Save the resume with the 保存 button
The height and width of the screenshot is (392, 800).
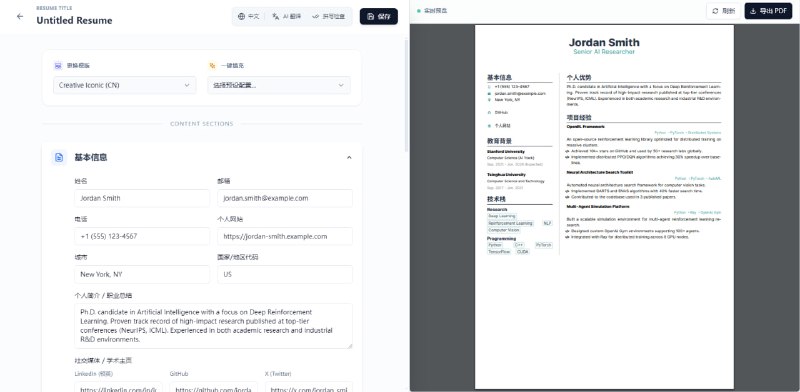(x=379, y=16)
